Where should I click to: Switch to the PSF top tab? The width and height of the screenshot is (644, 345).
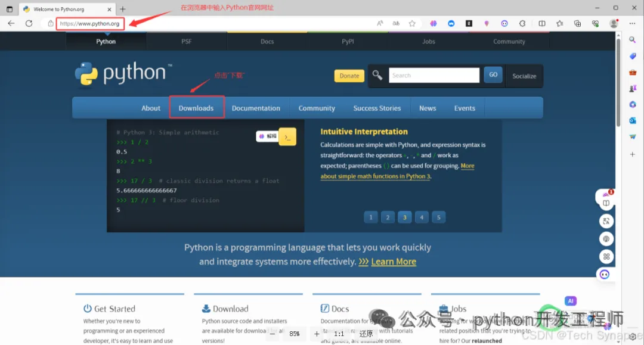tap(187, 42)
